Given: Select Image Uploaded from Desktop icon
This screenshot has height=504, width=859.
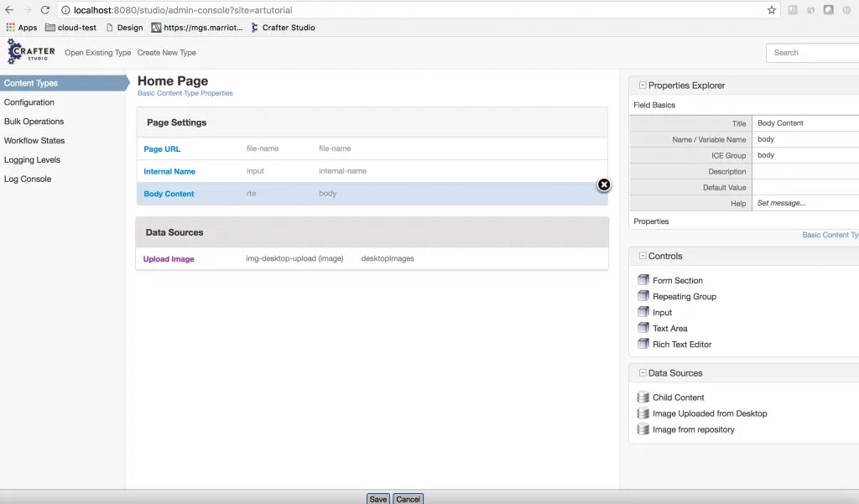Looking at the screenshot, I should [643, 413].
